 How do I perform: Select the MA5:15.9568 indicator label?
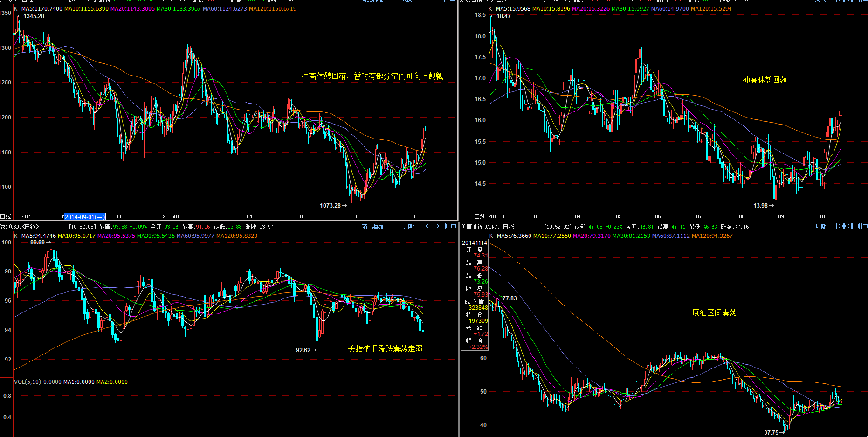pos(513,9)
